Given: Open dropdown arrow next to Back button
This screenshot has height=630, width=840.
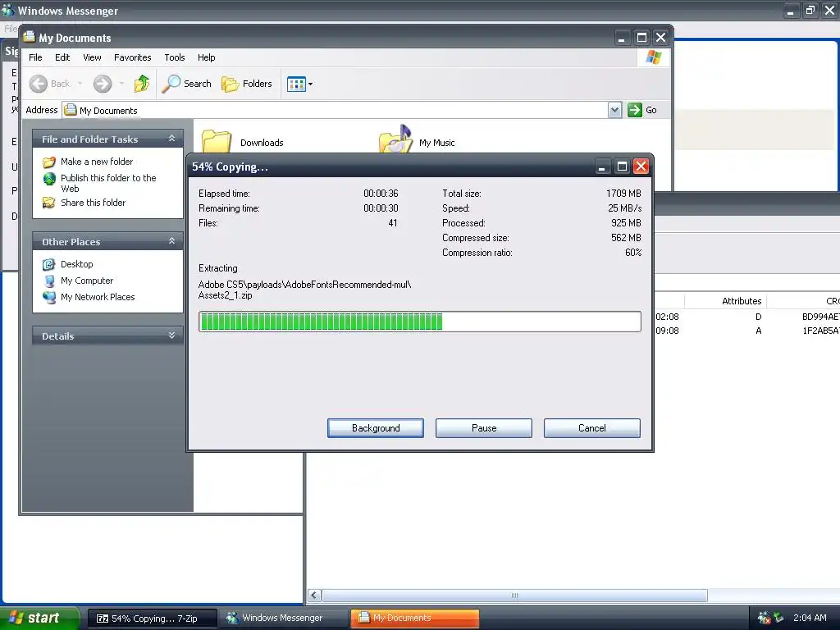Looking at the screenshot, I should click(80, 84).
